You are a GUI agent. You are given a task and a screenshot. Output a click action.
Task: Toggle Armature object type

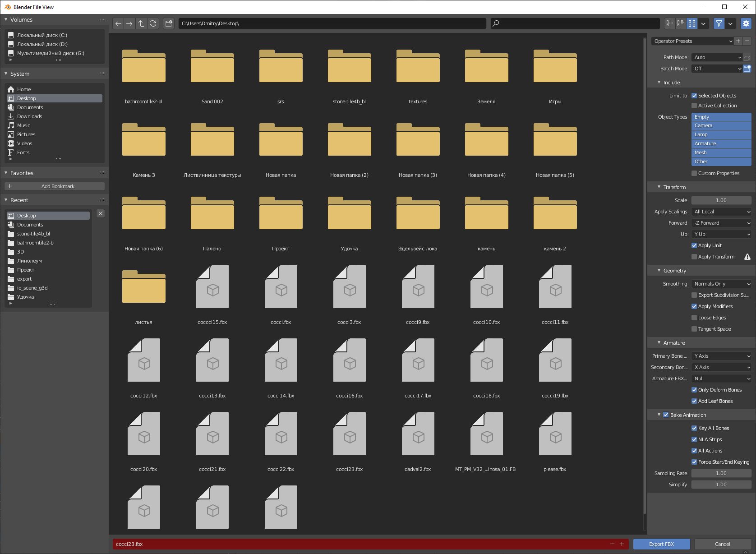coord(721,143)
